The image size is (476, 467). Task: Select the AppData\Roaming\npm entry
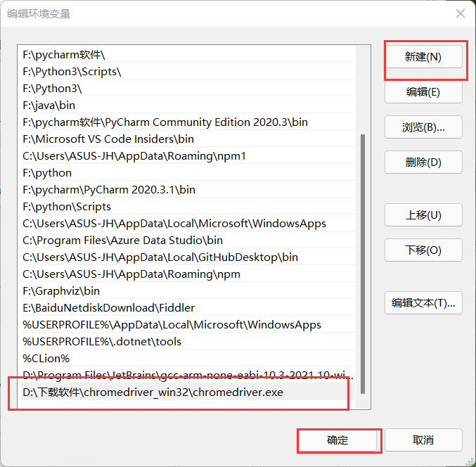(186, 274)
